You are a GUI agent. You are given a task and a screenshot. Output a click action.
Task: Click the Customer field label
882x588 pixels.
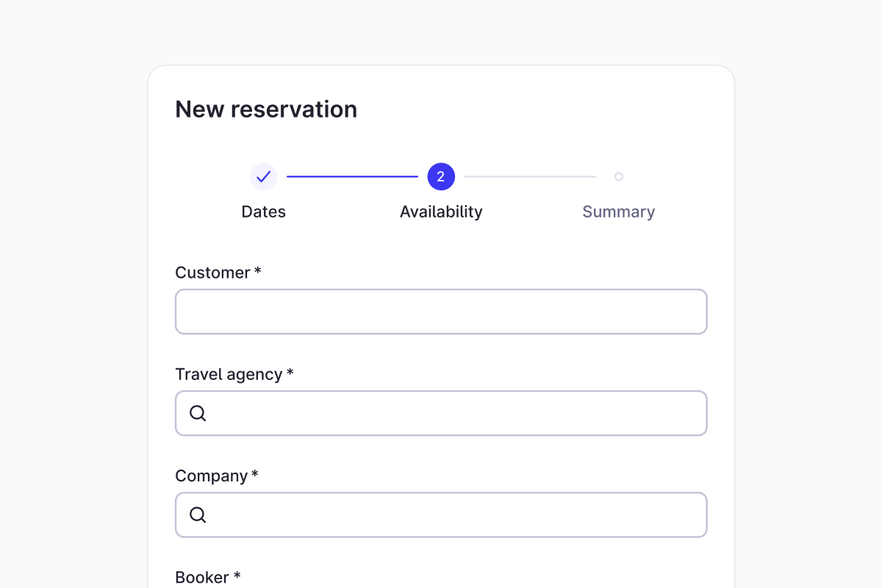coord(212,273)
